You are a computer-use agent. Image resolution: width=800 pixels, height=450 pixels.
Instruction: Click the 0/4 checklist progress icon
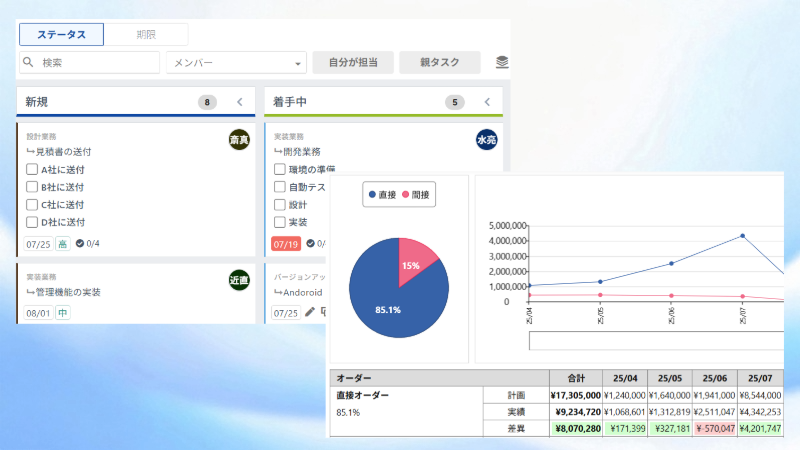pos(81,243)
